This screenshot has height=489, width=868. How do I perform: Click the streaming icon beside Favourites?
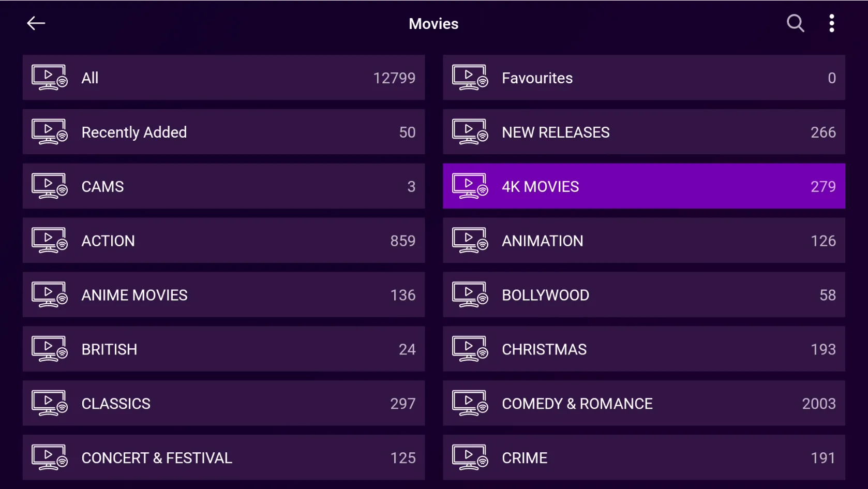pos(470,78)
